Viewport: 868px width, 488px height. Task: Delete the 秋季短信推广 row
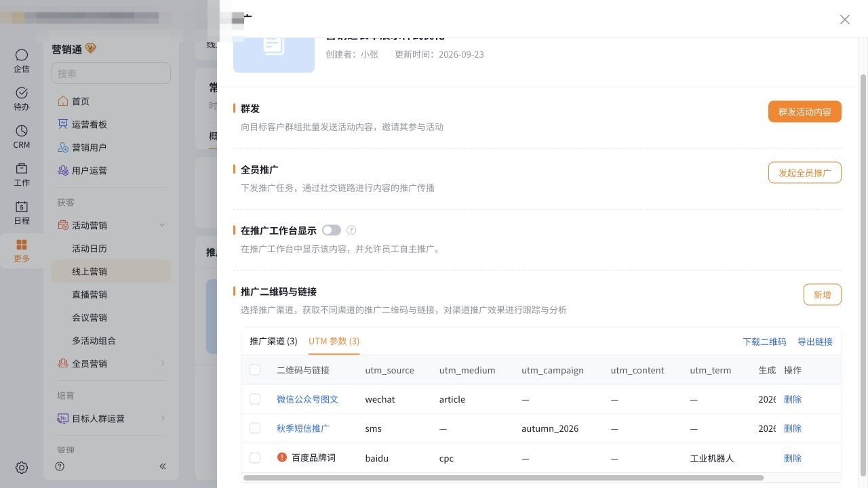[793, 428]
